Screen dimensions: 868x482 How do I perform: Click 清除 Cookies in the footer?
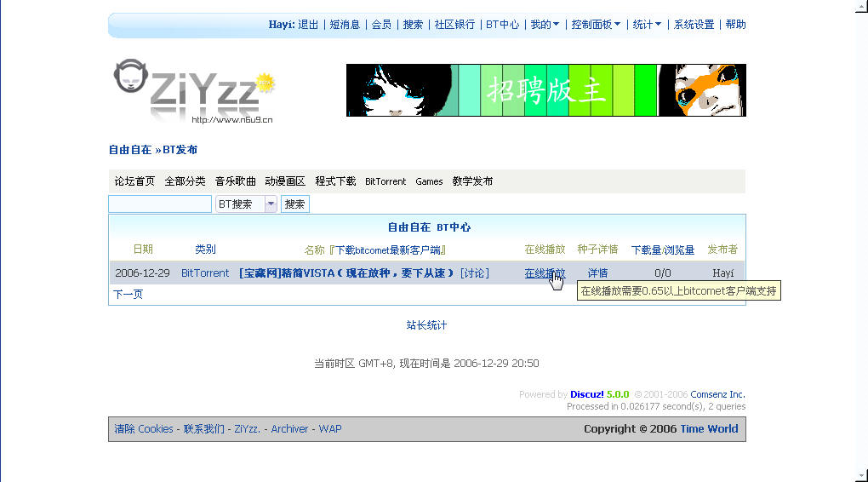143,429
